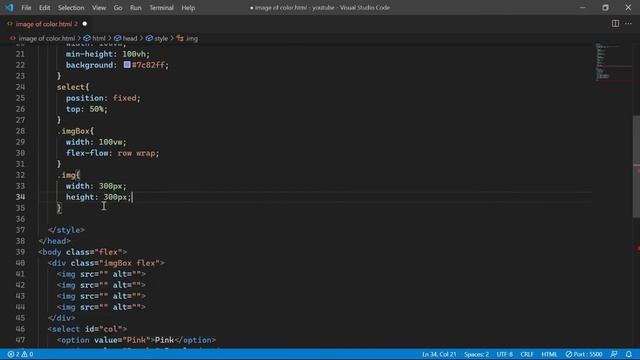Click the 'select{' selector on line 24
The image size is (640, 360).
[x=73, y=87]
